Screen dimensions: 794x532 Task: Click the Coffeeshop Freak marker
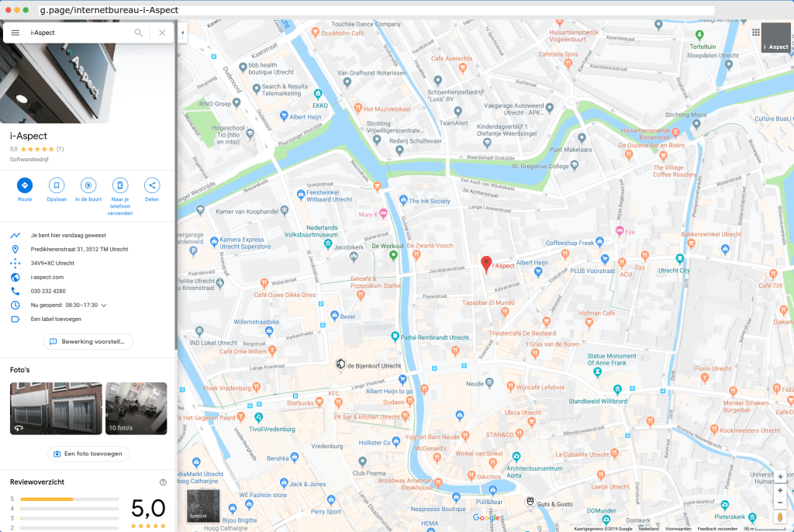[x=599, y=242]
